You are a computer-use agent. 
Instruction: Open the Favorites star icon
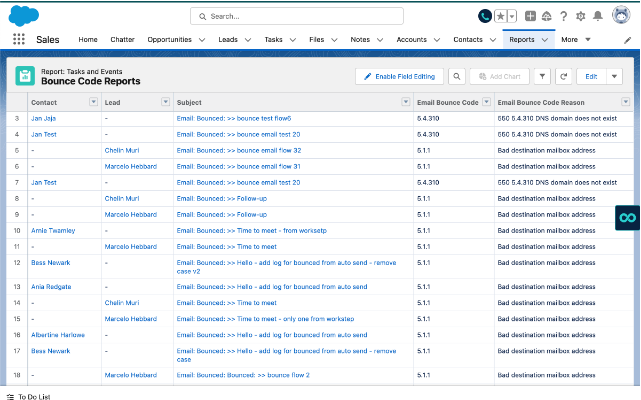(x=500, y=16)
